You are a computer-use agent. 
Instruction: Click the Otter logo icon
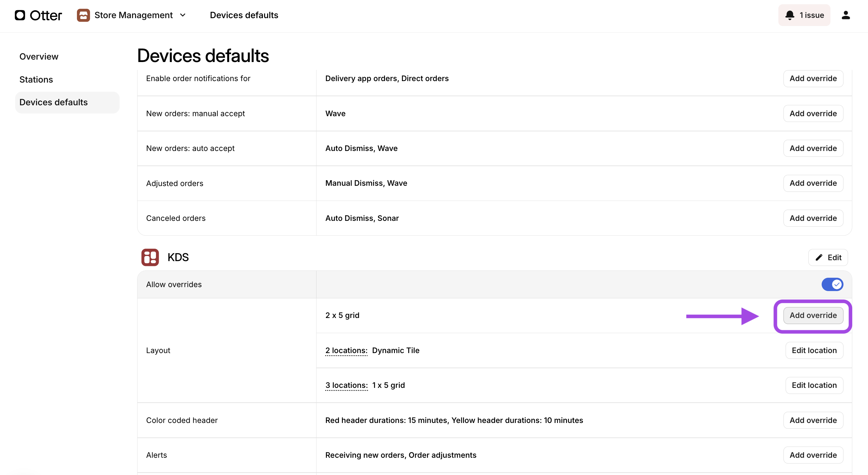pos(20,15)
